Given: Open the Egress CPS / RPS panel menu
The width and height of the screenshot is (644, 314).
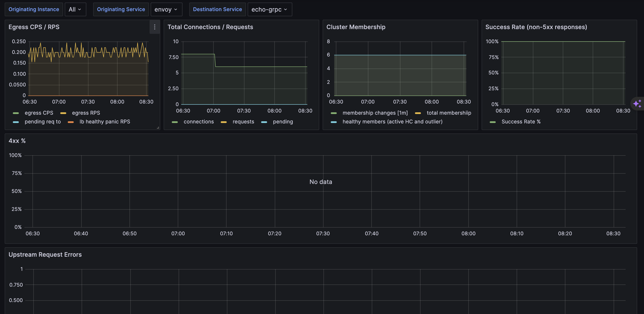Looking at the screenshot, I should pyautogui.click(x=154, y=27).
